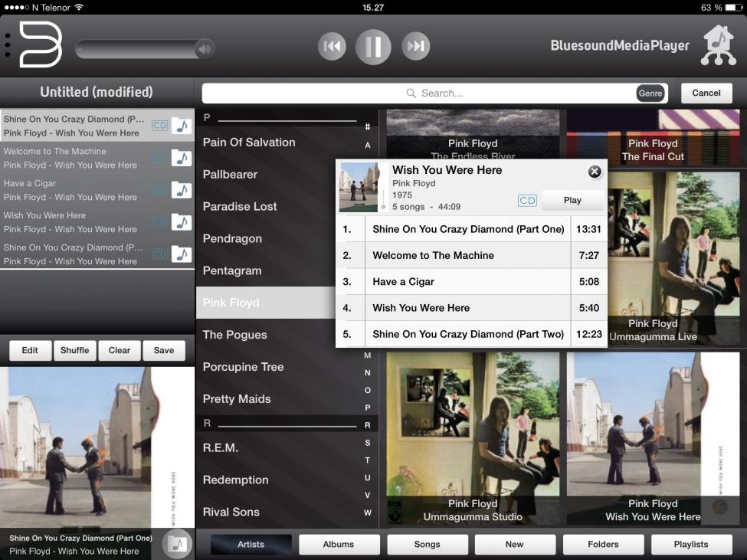Viewport: 747px width, 560px height.
Task: Edit the current playlist
Action: 30,350
